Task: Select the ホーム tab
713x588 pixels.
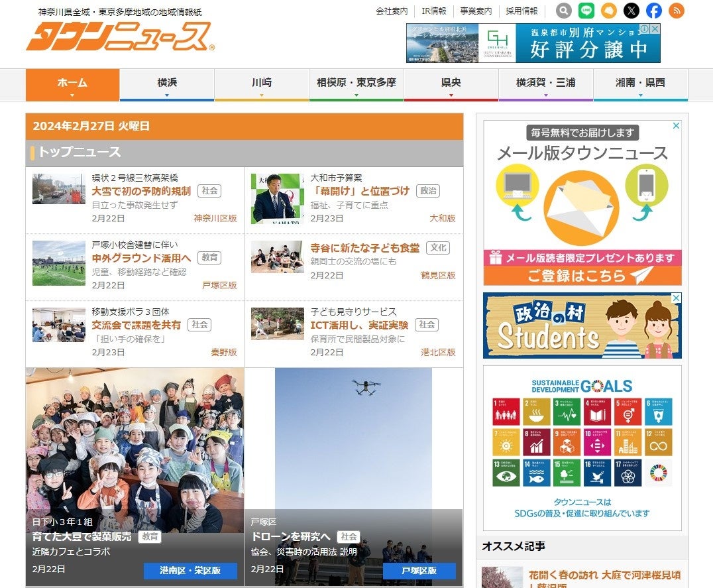Action: click(72, 85)
